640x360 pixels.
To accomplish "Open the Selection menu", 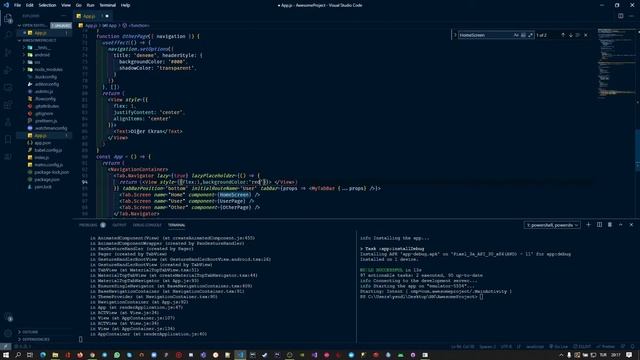I will tap(47, 5).
